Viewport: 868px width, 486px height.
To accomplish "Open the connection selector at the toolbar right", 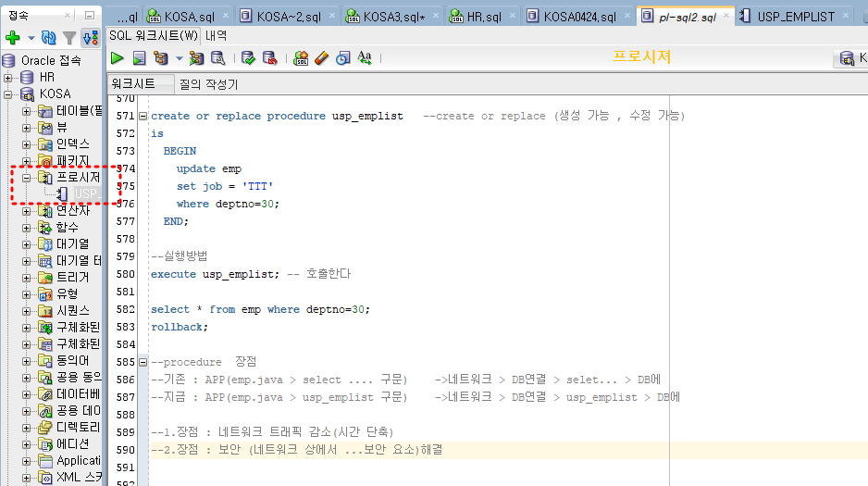I will 850,58.
